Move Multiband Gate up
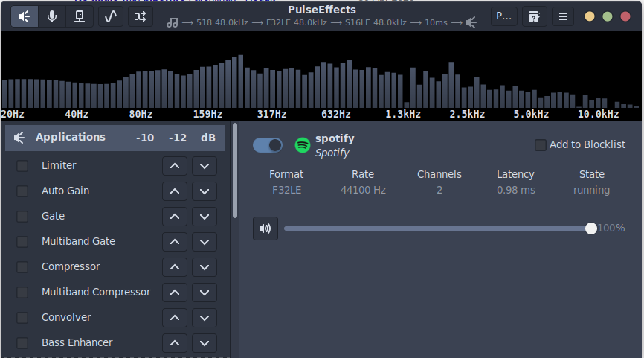 (175, 242)
